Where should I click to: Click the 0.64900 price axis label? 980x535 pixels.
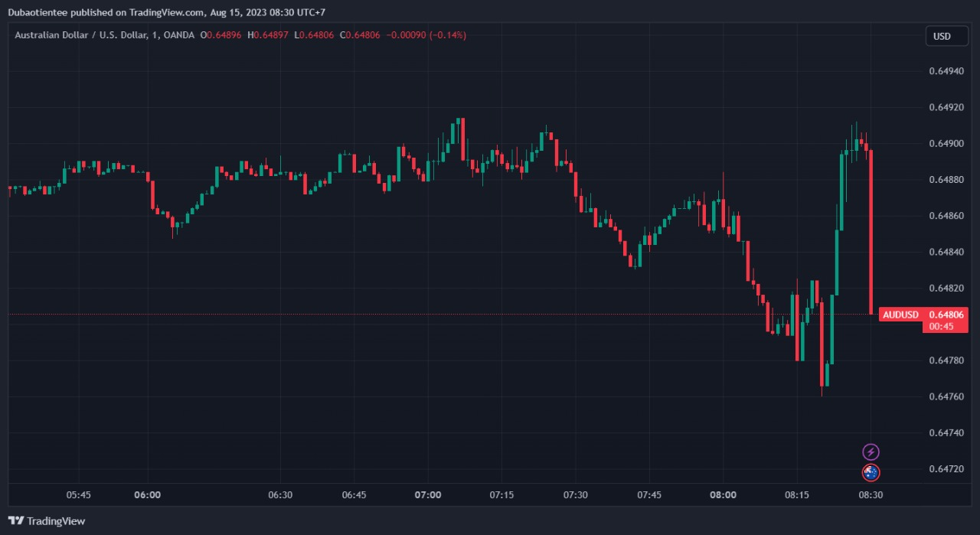[946, 144]
